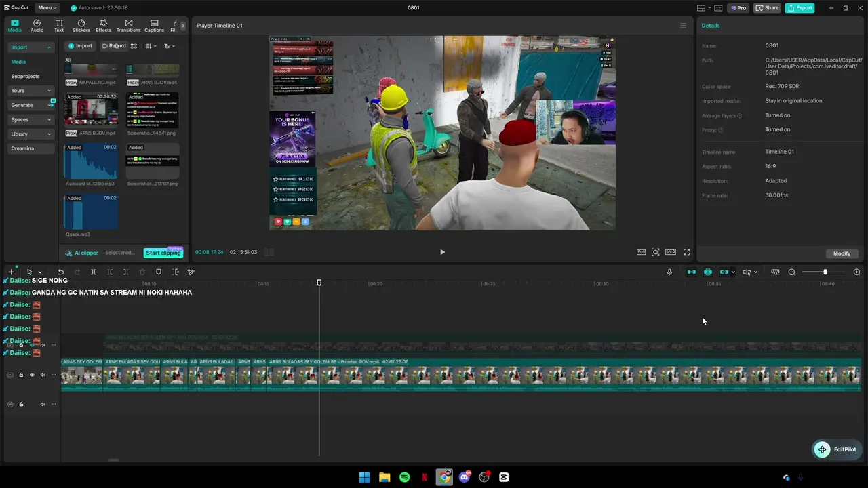Open the media filter dropdown
The height and width of the screenshot is (488, 868).
[x=169, y=46]
